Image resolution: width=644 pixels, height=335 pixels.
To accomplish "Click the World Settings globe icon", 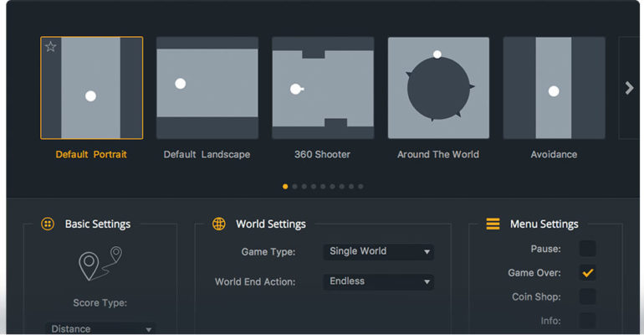I will tap(218, 224).
